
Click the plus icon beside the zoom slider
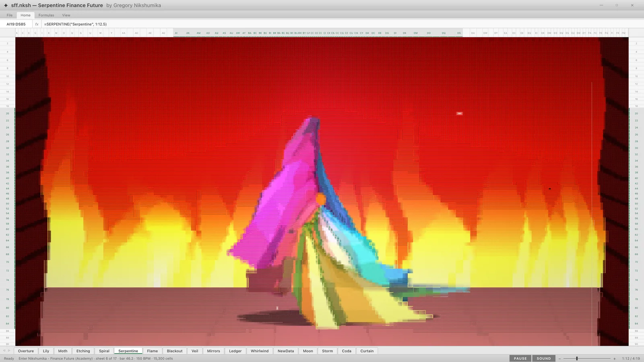pos(615,358)
